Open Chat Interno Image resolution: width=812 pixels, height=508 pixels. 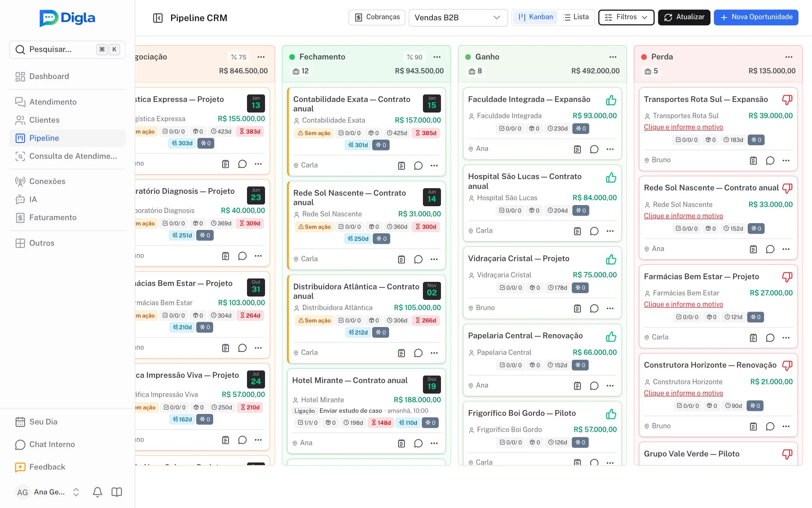pos(67,444)
